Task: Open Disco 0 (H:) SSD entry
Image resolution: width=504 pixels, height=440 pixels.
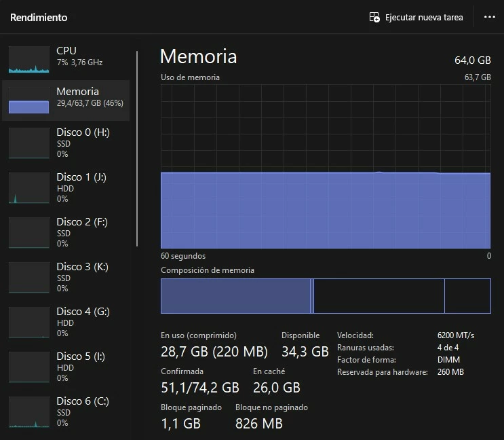Action: click(66, 143)
